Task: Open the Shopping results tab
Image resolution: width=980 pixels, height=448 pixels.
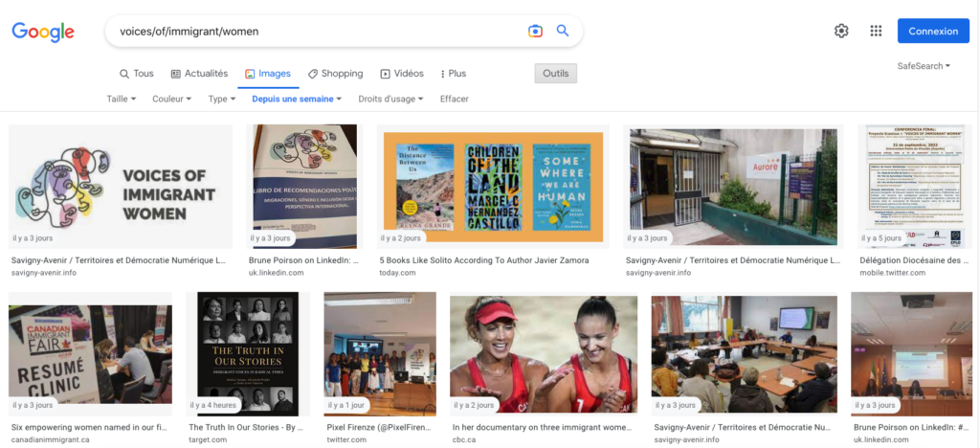Action: (335, 74)
